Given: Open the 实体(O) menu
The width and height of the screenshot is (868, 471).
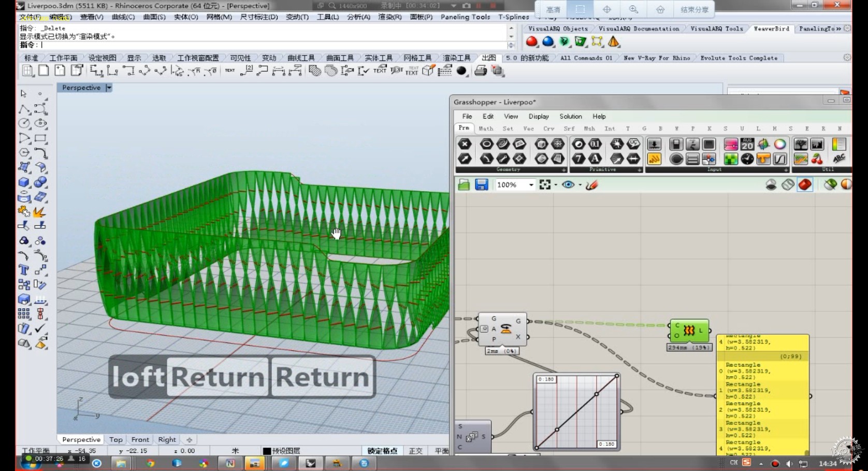Looking at the screenshot, I should click(x=186, y=17).
